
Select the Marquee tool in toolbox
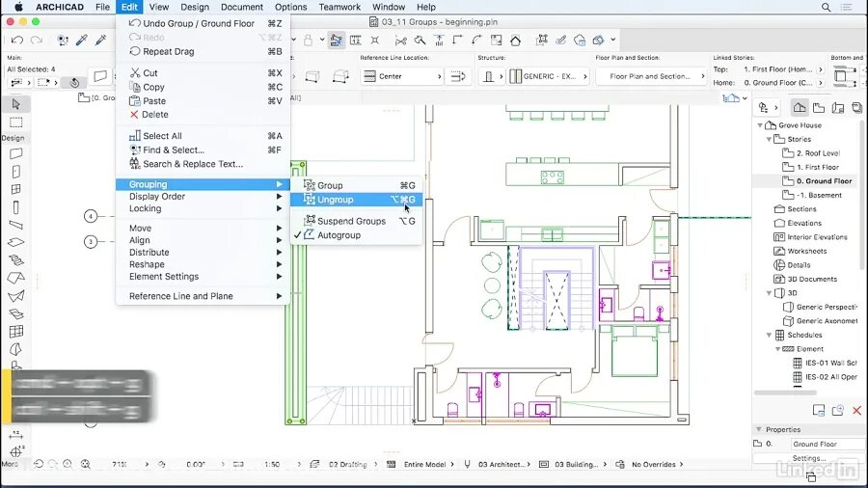pos(16,122)
